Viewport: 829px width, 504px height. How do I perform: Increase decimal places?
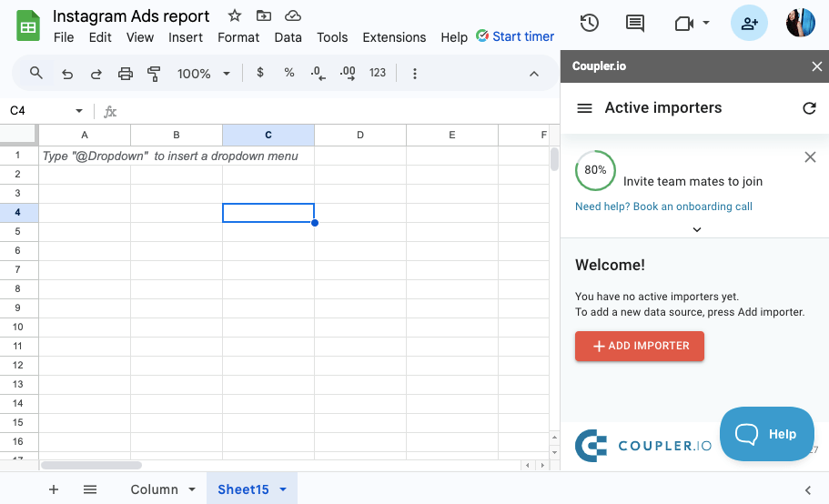348,73
